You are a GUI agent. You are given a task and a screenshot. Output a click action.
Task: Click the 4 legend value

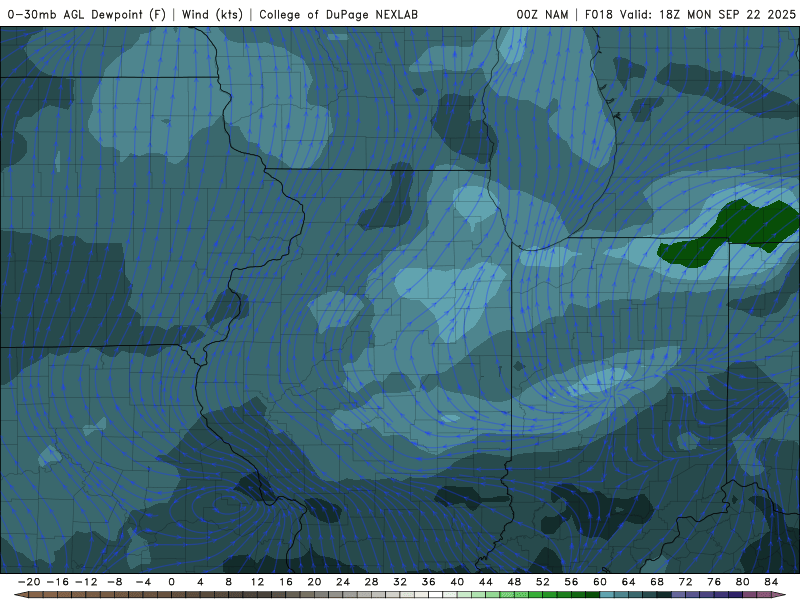point(200,582)
